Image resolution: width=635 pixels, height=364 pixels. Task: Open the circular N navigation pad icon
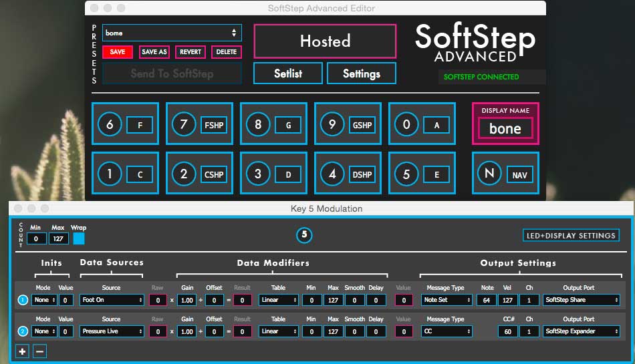coord(489,174)
